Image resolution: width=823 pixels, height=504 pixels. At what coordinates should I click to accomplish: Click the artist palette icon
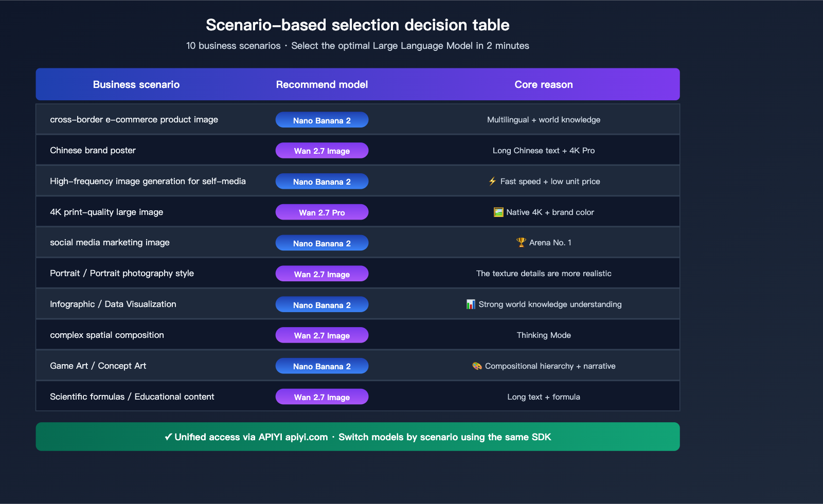coord(477,366)
